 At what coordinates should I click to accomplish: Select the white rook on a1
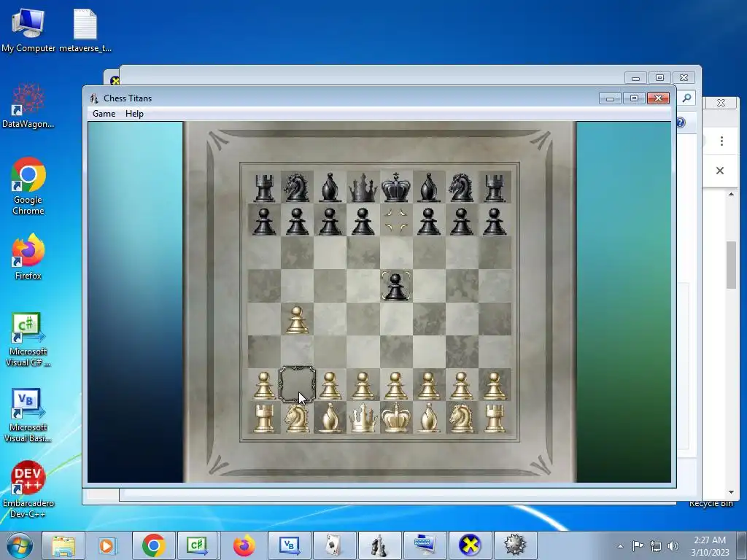click(x=264, y=418)
